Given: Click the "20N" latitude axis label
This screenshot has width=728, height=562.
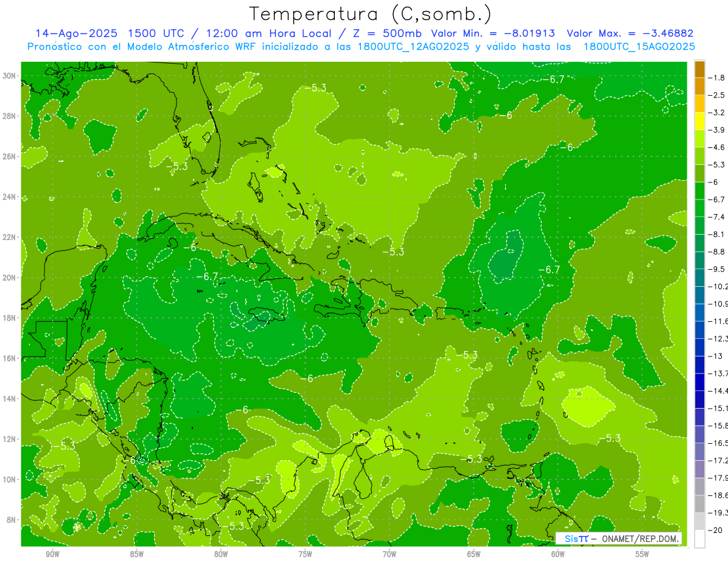Looking at the screenshot, I should pos(10,278).
